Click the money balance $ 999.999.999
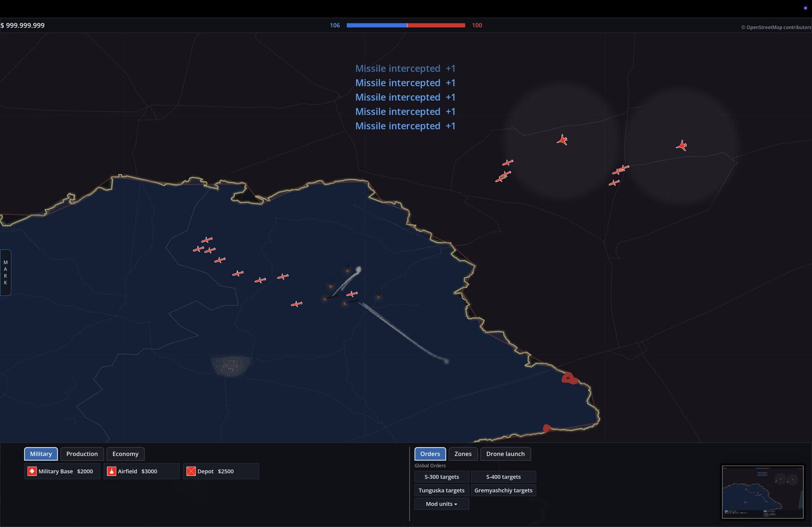 click(22, 25)
